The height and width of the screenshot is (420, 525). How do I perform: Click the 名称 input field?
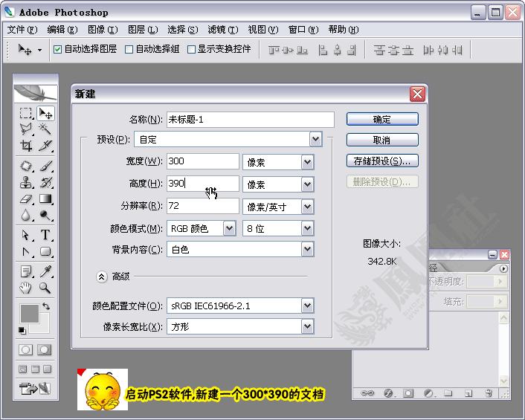[251, 120]
